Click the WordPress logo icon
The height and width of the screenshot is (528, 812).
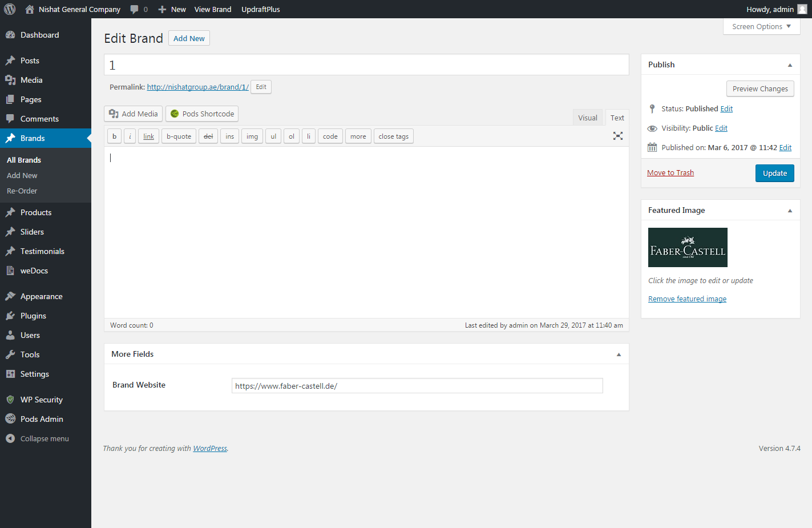(10, 9)
